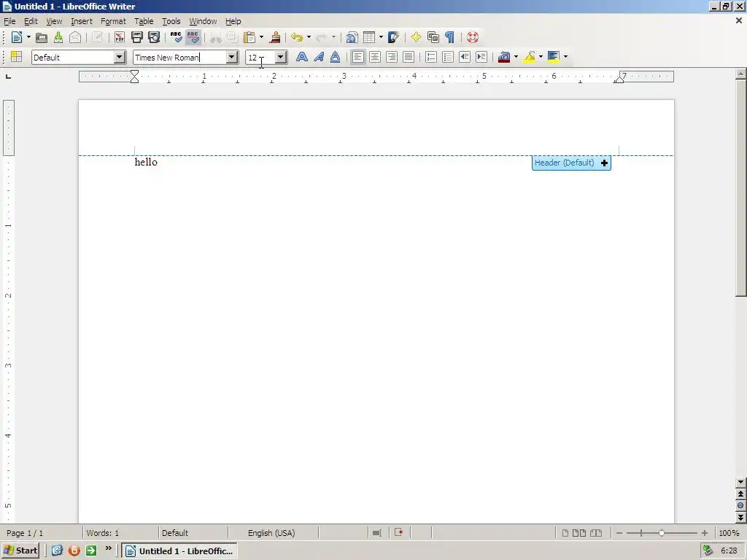Run Spelling and Grammar check
747x560 pixels.
(x=176, y=37)
